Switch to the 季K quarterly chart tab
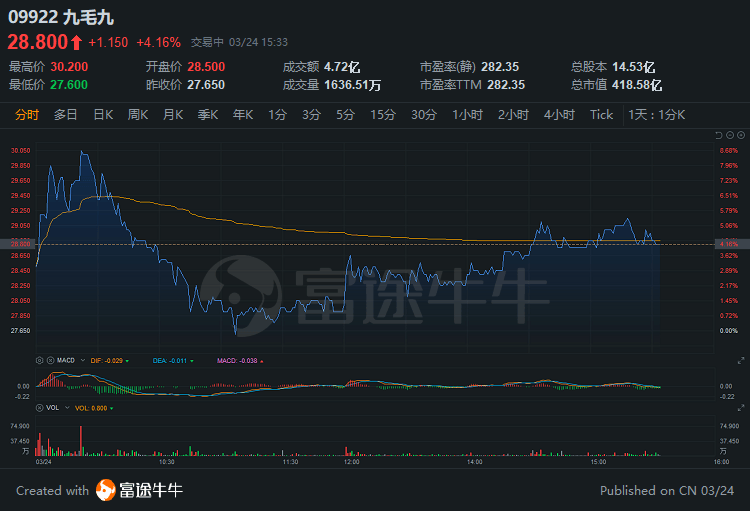 [x=208, y=115]
